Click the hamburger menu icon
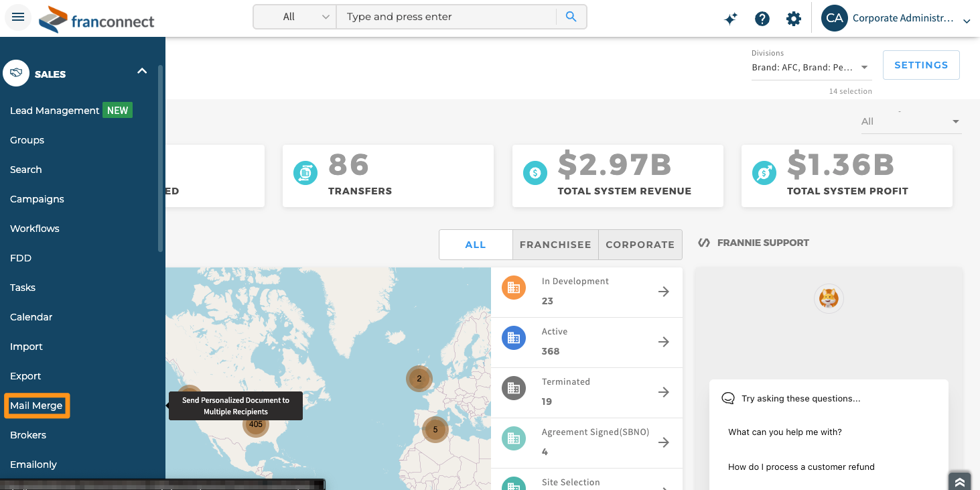 [x=18, y=17]
